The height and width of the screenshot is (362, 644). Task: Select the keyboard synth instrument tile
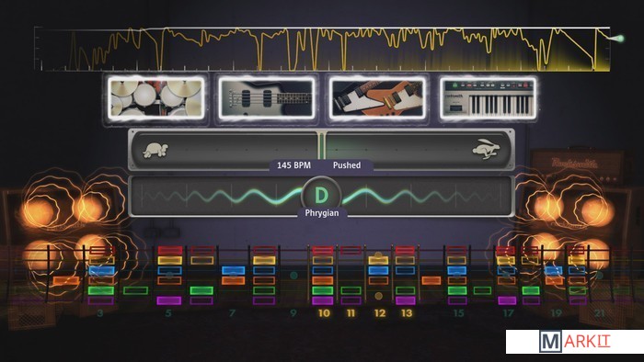[x=488, y=98]
